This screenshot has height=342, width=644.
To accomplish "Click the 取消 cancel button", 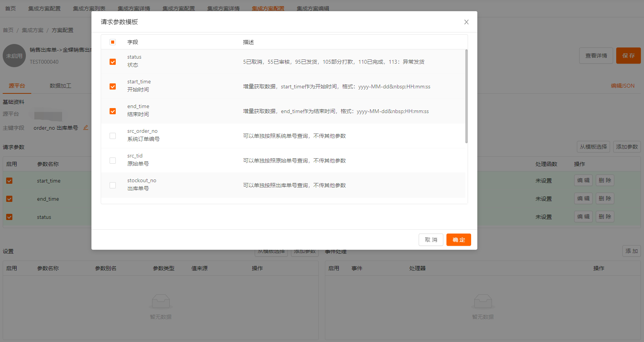I will point(431,240).
